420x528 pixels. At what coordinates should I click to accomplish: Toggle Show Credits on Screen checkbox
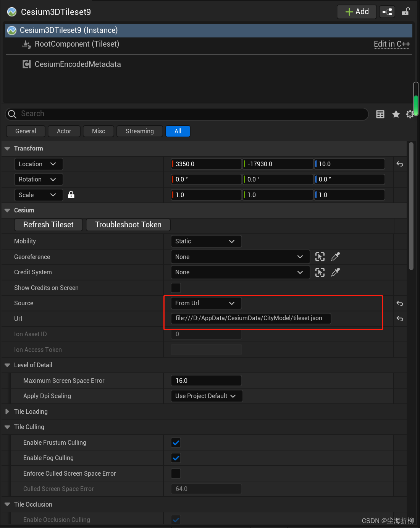pos(176,288)
